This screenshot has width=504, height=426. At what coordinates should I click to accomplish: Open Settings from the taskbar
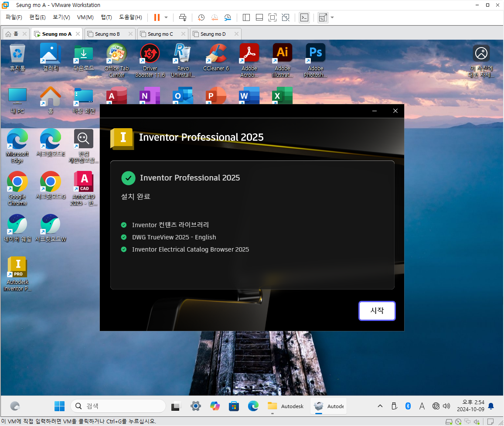click(195, 406)
